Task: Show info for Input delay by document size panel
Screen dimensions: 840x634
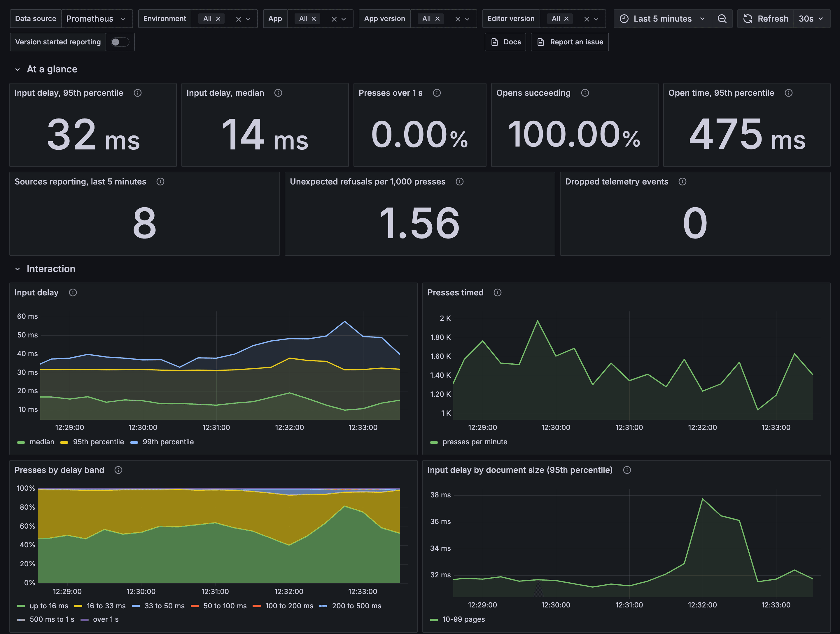Action: point(627,470)
